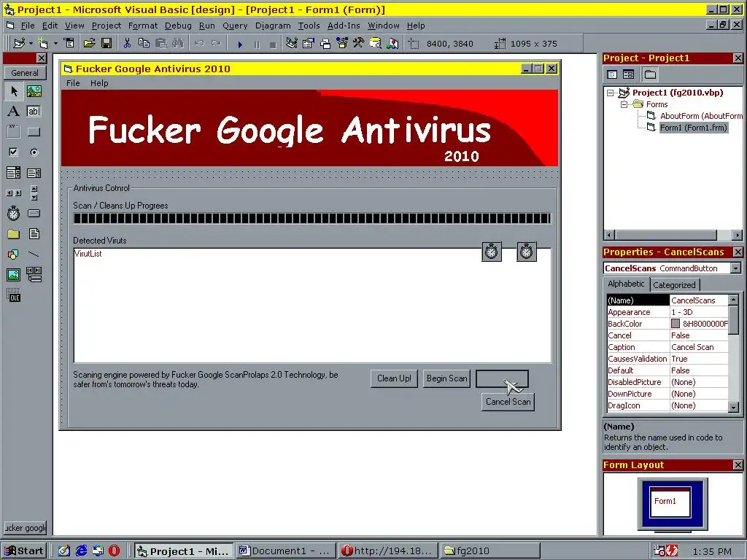Open the Project menu in the IDE
Screen dimensions: 747x560
tap(107, 26)
